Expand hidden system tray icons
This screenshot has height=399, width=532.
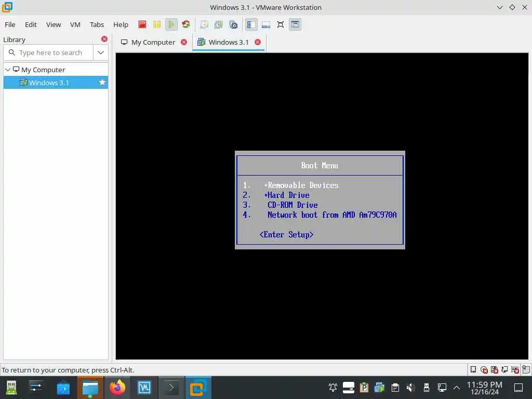tap(457, 388)
